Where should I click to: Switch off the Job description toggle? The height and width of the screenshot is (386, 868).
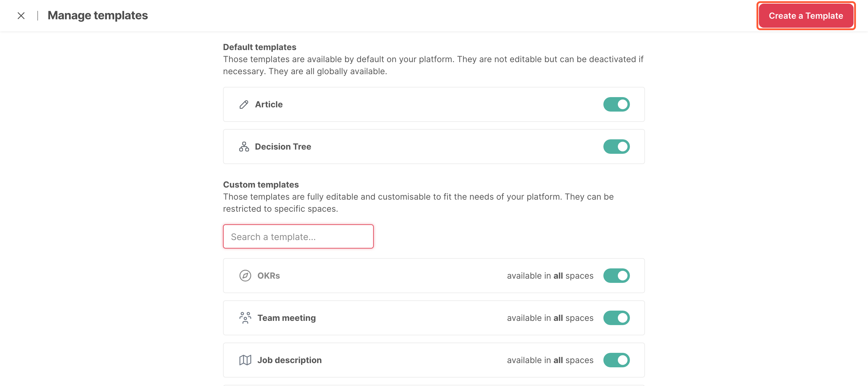click(x=616, y=360)
